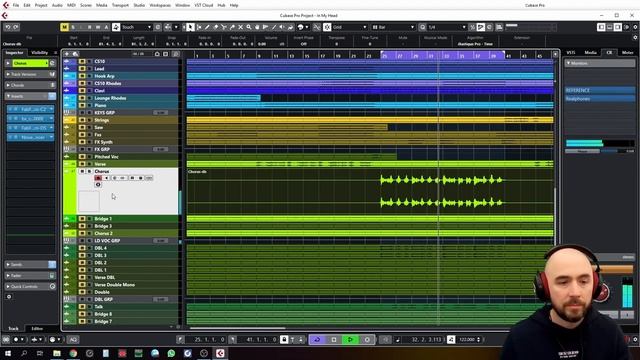The width and height of the screenshot is (640, 360).
Task: Open the Grid snap type dropdown
Action: [x=350, y=27]
